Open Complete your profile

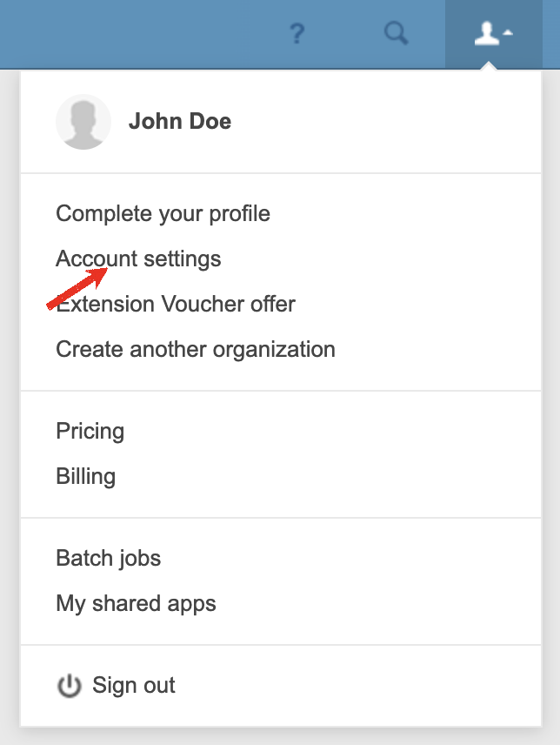[x=163, y=213]
